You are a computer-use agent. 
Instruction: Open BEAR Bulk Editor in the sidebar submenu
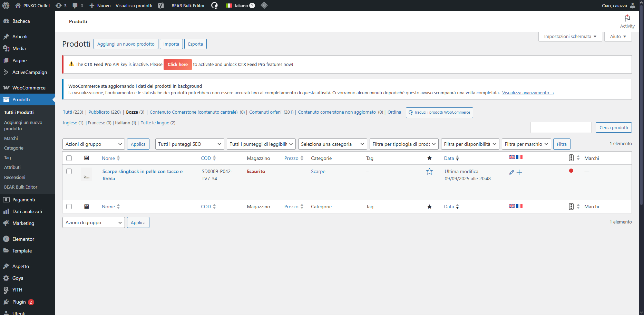tap(21, 187)
